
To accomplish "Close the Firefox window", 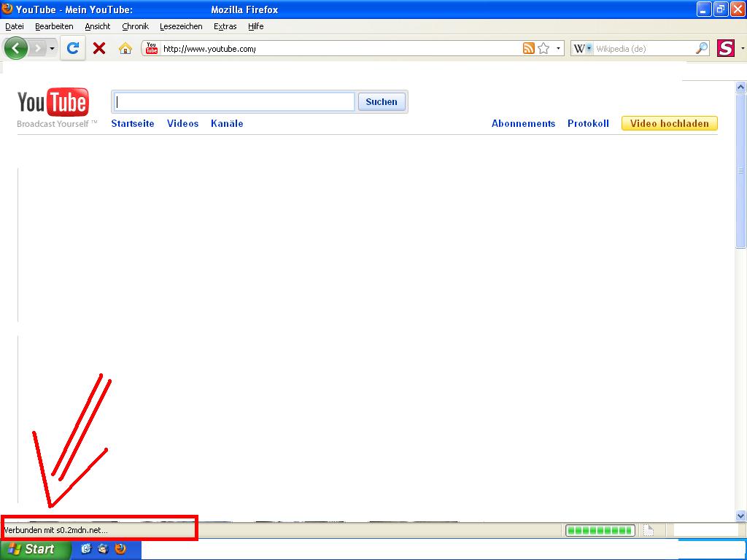I will pos(738,9).
